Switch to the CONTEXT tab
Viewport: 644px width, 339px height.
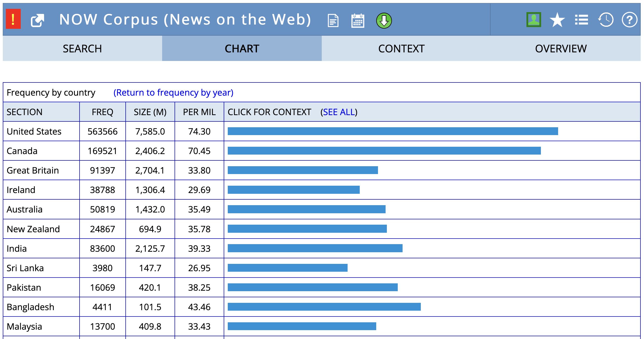pyautogui.click(x=401, y=49)
